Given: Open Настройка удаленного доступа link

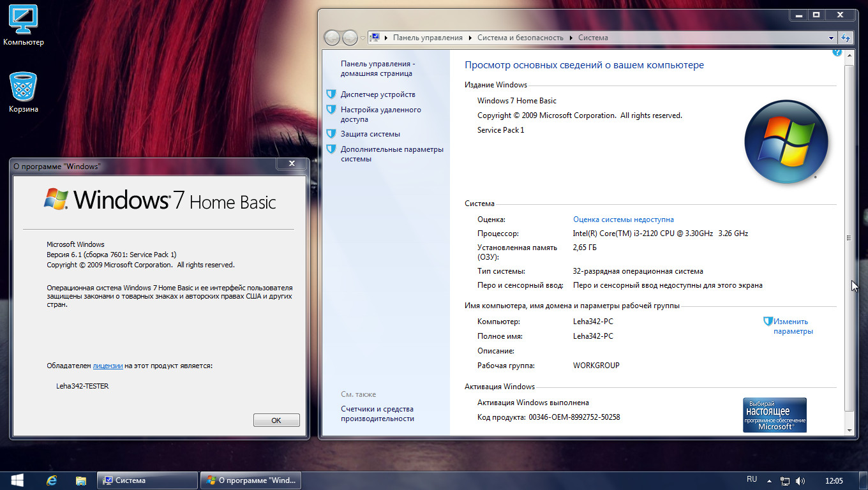Looking at the screenshot, I should (x=381, y=114).
